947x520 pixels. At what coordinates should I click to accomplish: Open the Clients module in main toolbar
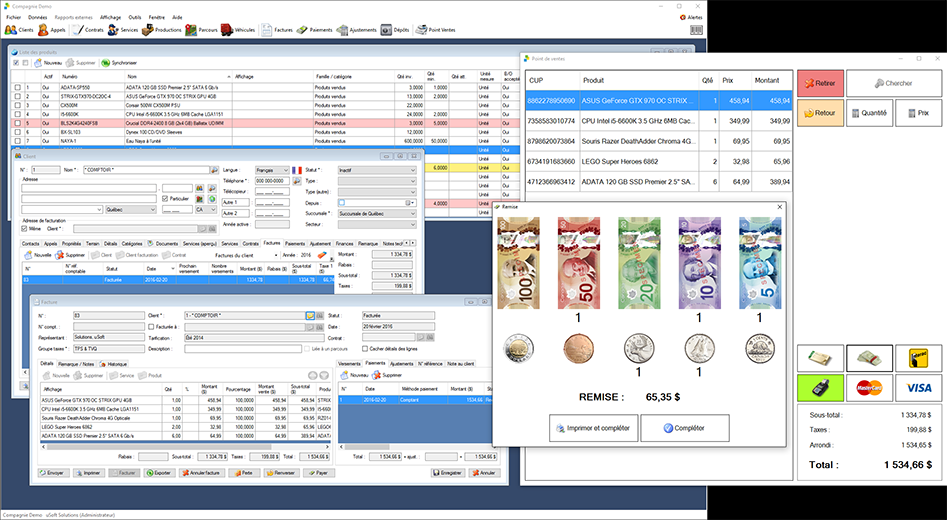click(x=19, y=30)
